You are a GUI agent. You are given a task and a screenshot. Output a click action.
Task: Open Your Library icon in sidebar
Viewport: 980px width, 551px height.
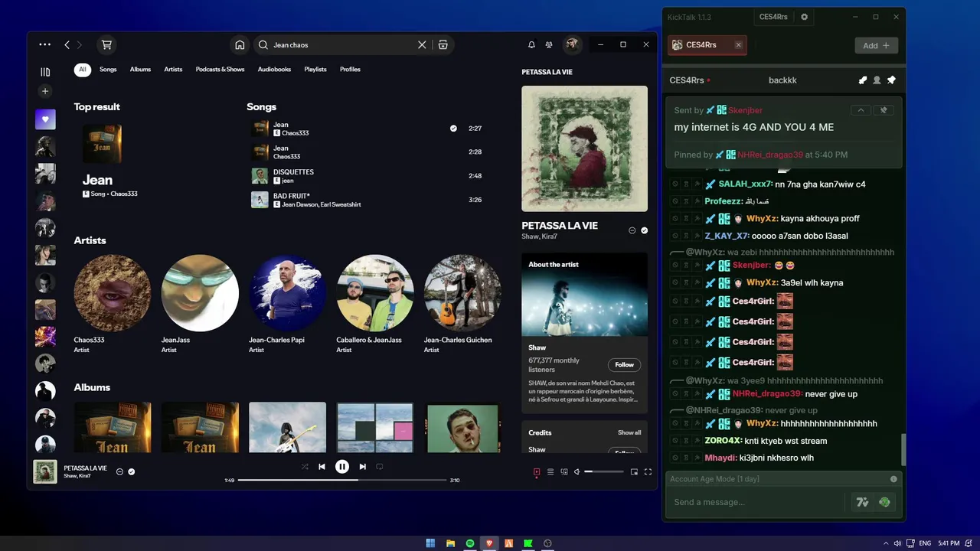coord(45,72)
